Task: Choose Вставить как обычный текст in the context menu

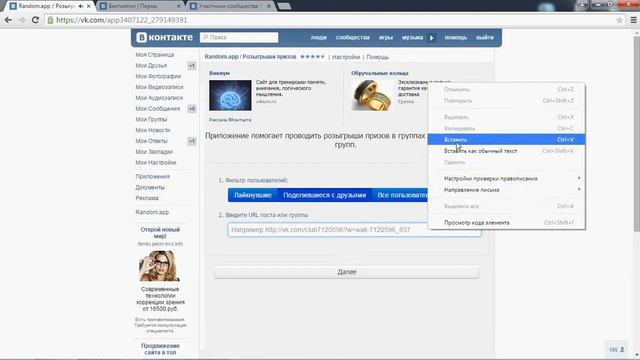Action: click(506, 151)
